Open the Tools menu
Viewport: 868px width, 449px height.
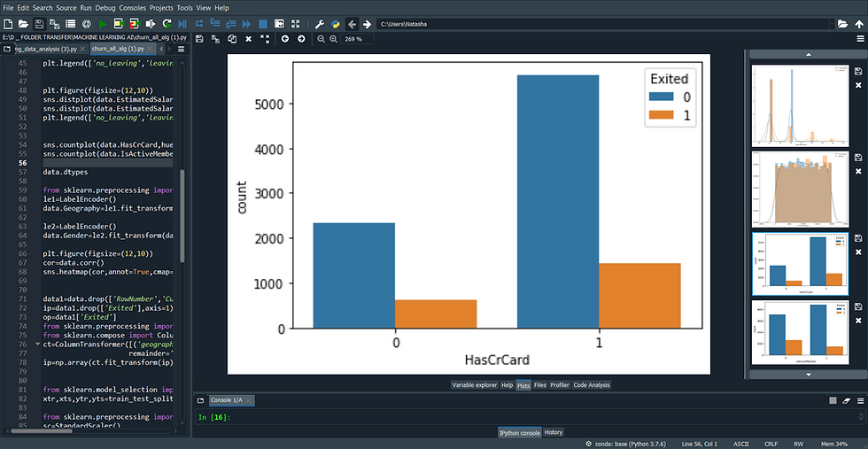[x=185, y=8]
